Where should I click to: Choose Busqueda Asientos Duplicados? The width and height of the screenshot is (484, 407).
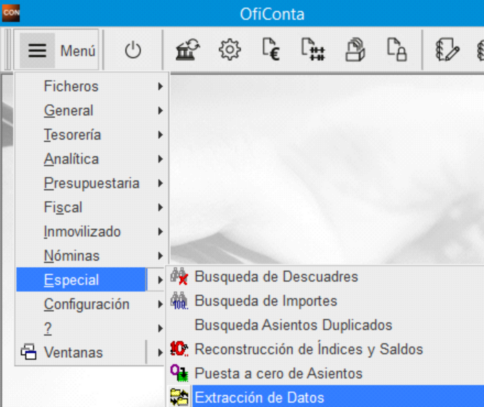293,325
